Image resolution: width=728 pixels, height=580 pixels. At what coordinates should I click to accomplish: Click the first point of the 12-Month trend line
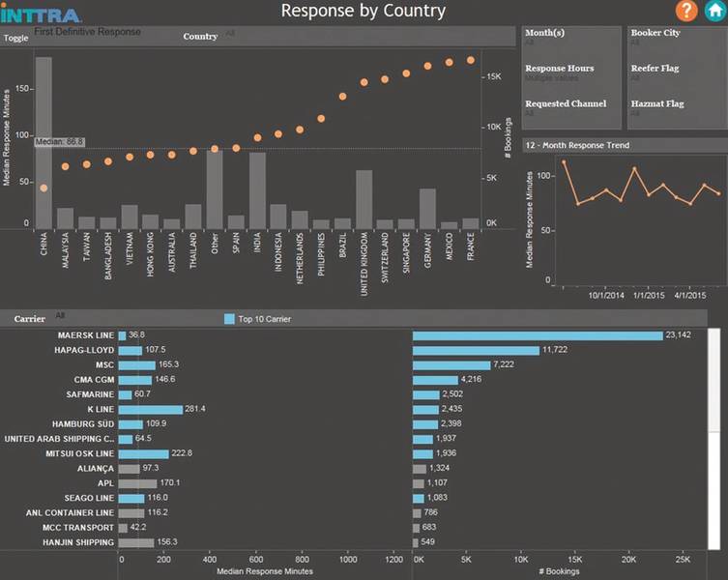(x=564, y=162)
